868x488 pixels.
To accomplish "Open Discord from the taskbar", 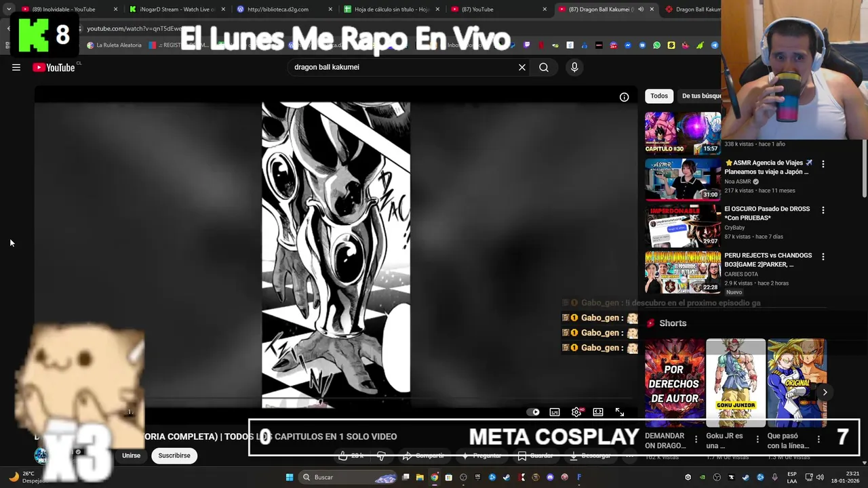I will click(550, 477).
